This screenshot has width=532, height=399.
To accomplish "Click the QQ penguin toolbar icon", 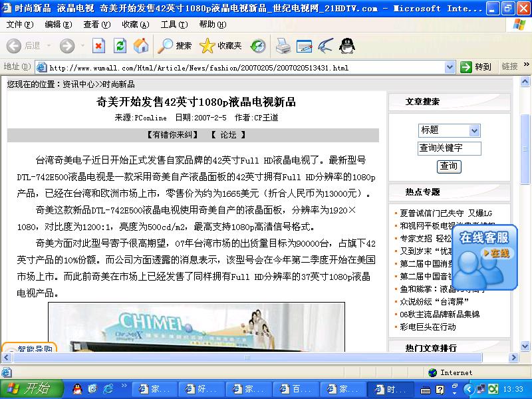I will pyautogui.click(x=346, y=46).
